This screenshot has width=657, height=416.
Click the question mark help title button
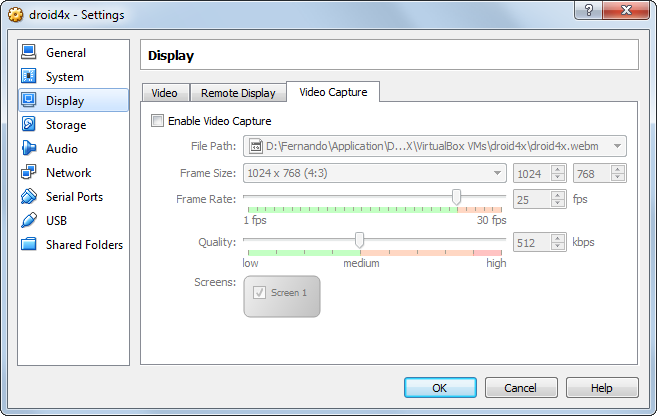click(x=588, y=10)
